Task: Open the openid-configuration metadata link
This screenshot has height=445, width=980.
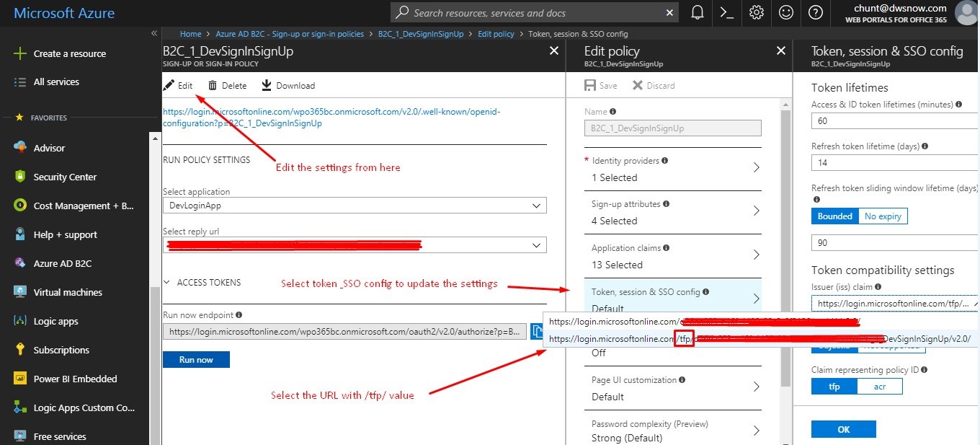Action: coord(331,118)
